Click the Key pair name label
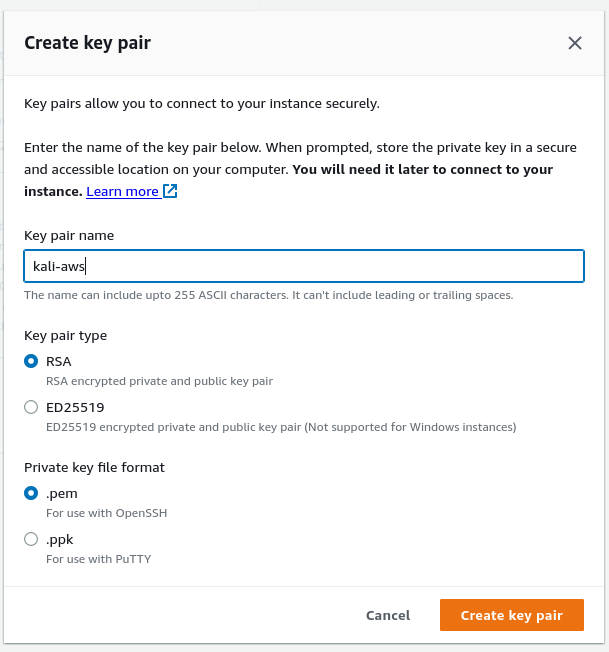 69,235
